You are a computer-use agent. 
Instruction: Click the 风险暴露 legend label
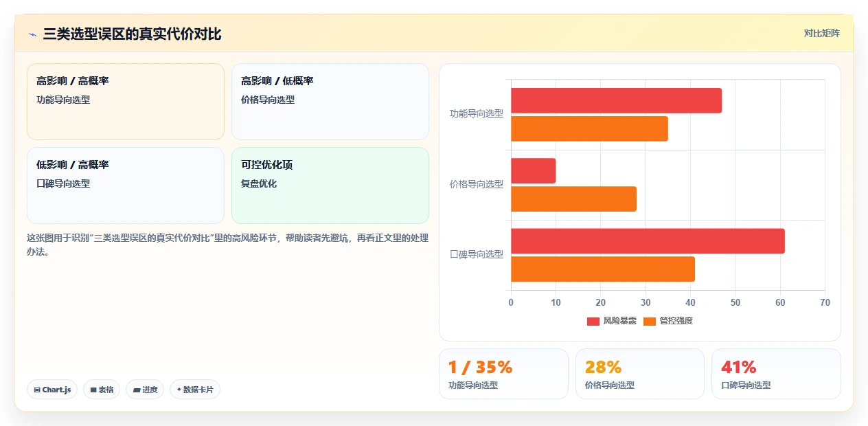(620, 321)
